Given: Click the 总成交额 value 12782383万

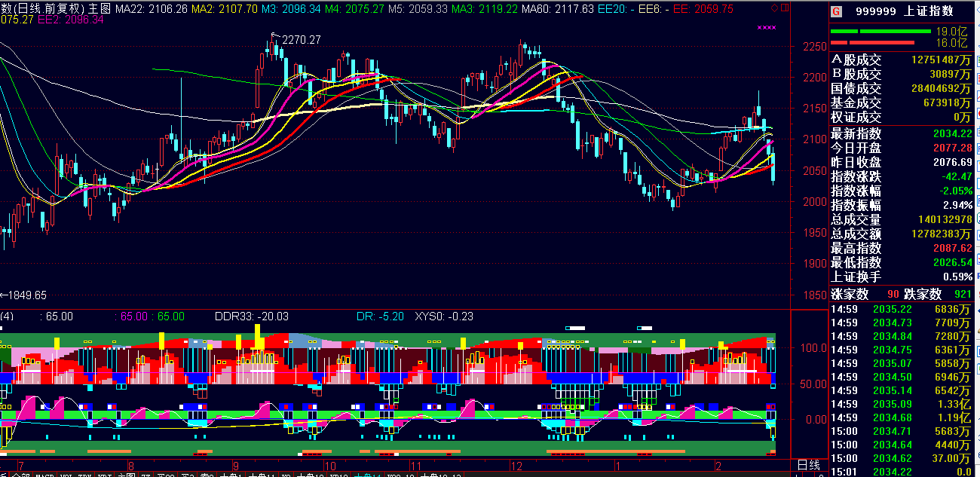Looking at the screenshot, I should 941,234.
